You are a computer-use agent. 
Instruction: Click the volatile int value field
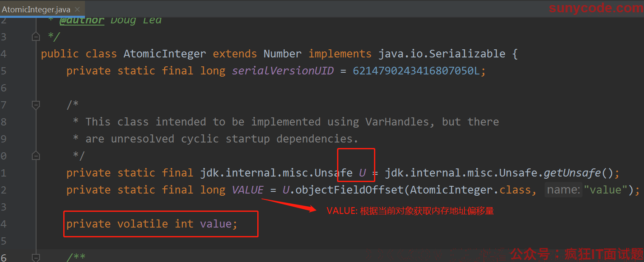coord(217,224)
